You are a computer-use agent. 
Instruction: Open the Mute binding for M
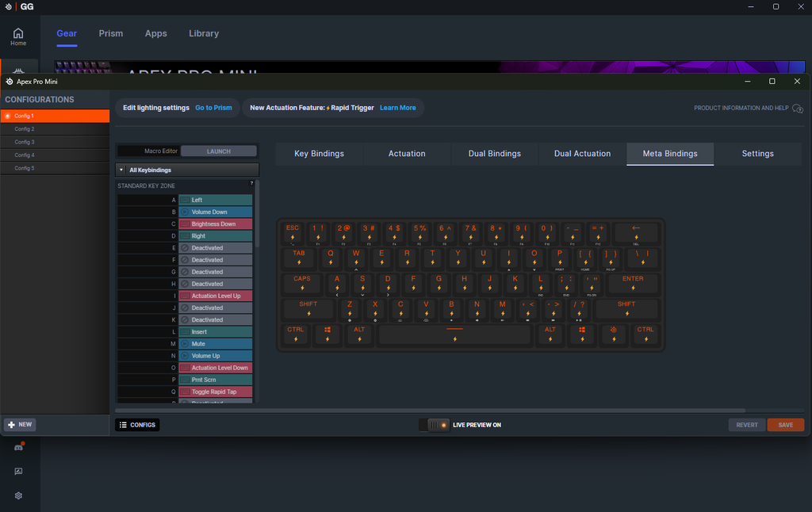point(216,344)
